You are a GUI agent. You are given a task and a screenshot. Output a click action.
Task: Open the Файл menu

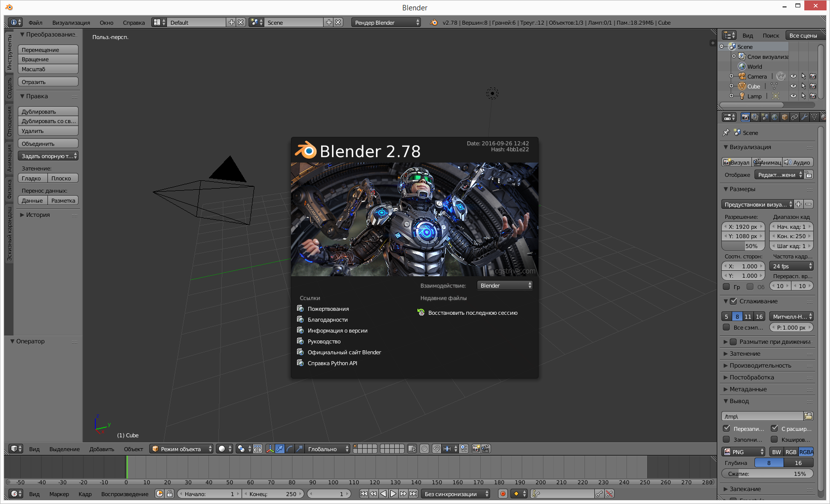click(36, 22)
